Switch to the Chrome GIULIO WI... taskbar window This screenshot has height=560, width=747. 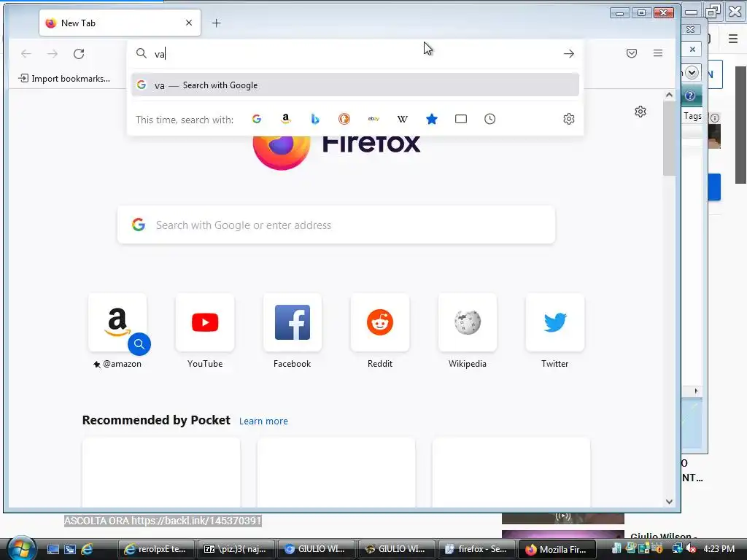pyautogui.click(x=317, y=549)
